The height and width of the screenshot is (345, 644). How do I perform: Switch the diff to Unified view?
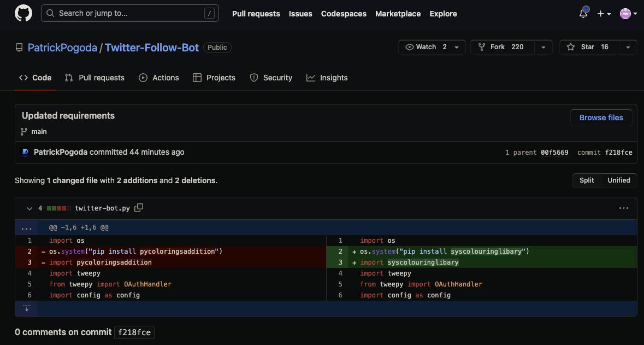[x=618, y=180]
